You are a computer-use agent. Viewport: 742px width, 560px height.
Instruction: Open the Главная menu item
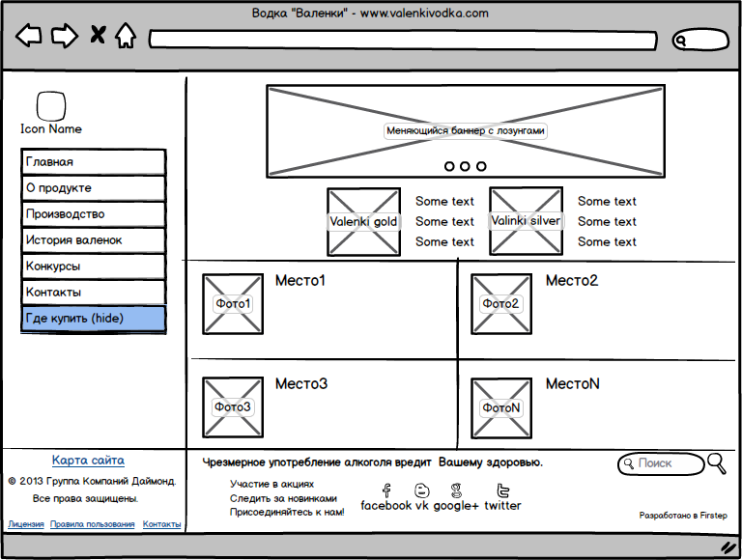coord(93,162)
